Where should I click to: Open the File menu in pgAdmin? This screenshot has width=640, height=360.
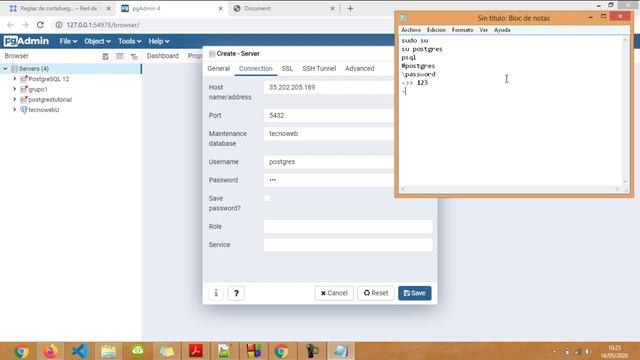68,41
